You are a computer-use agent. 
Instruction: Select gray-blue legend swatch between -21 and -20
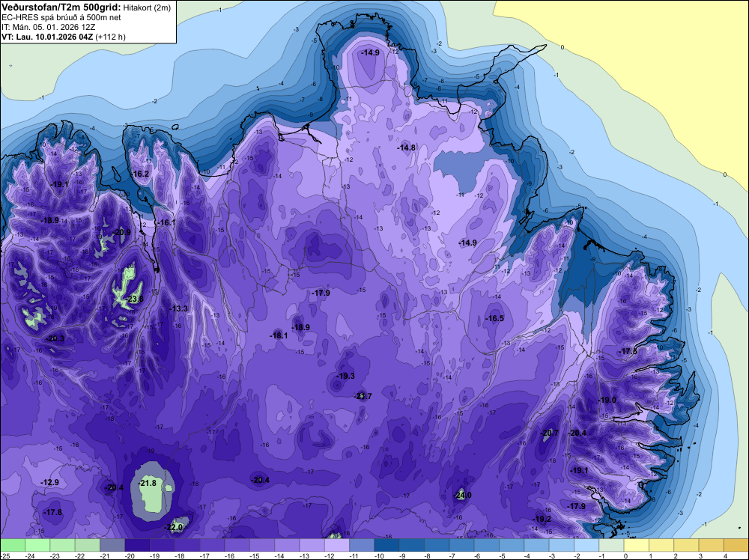pyautogui.click(x=112, y=545)
